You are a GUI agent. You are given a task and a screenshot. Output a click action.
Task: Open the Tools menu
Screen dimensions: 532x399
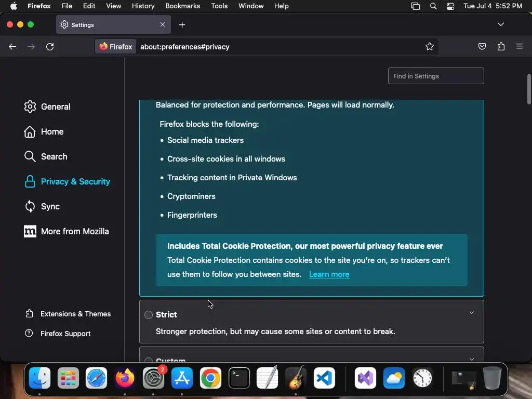coord(220,6)
